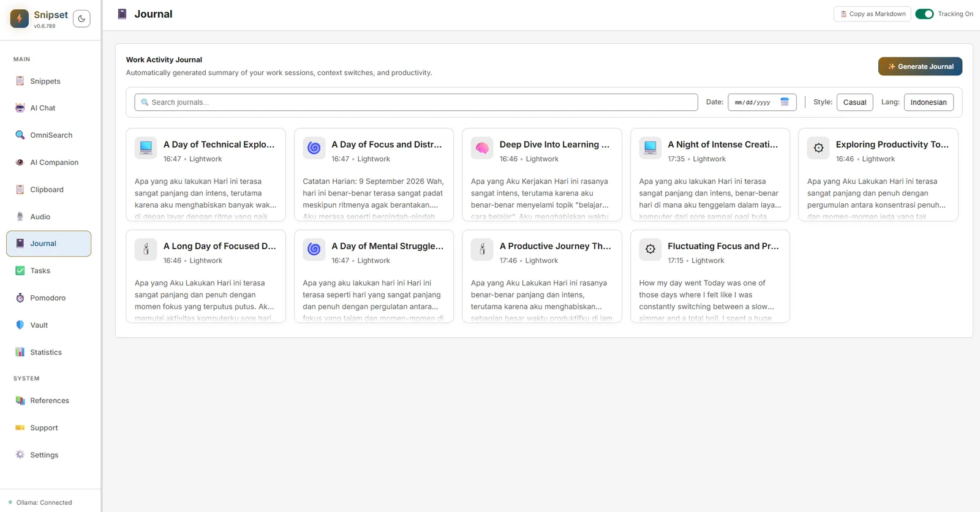
Task: Focus the Search journals field
Action: pos(416,102)
